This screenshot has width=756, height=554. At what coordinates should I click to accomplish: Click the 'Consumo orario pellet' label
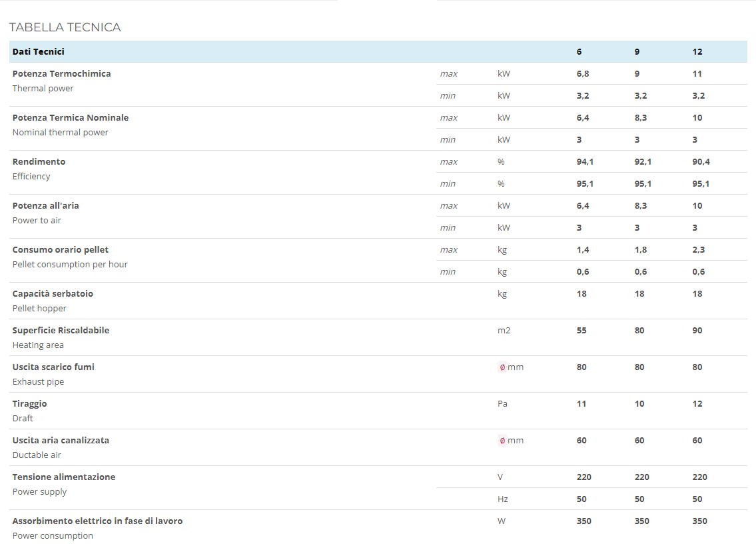[60, 250]
